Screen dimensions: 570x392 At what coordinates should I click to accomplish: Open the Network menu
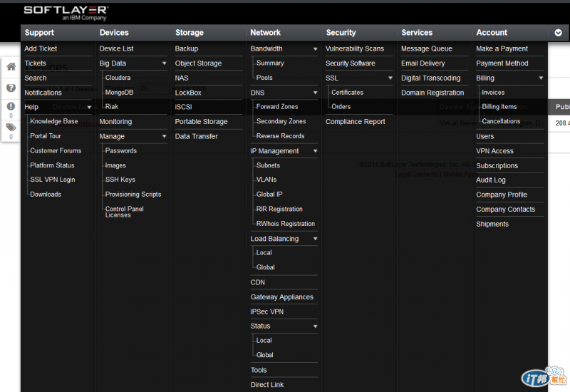pos(265,33)
